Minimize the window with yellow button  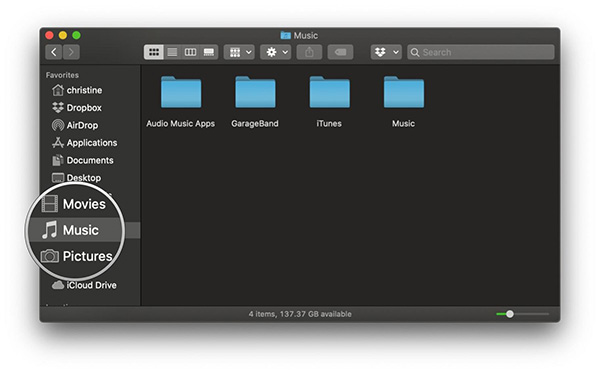click(63, 35)
